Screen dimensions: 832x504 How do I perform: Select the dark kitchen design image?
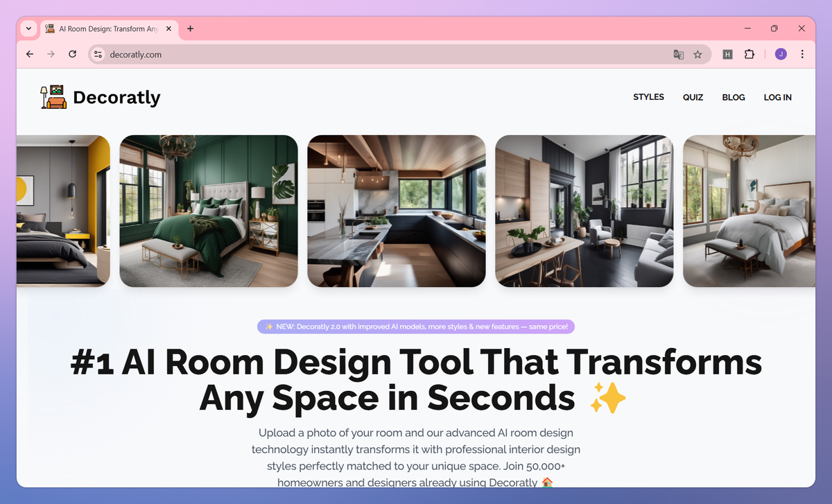click(397, 211)
